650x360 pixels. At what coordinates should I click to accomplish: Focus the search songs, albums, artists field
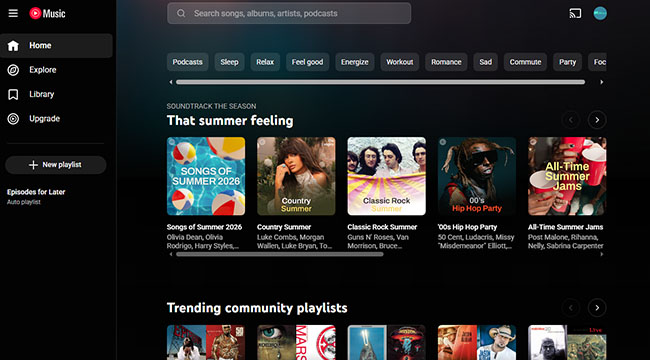pos(289,13)
